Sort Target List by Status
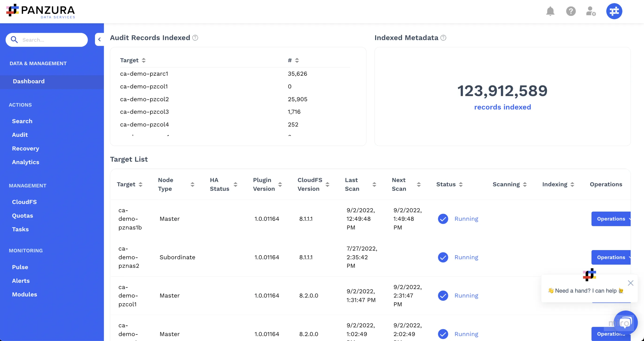Viewport: 644px width, 341px height. pos(461,184)
